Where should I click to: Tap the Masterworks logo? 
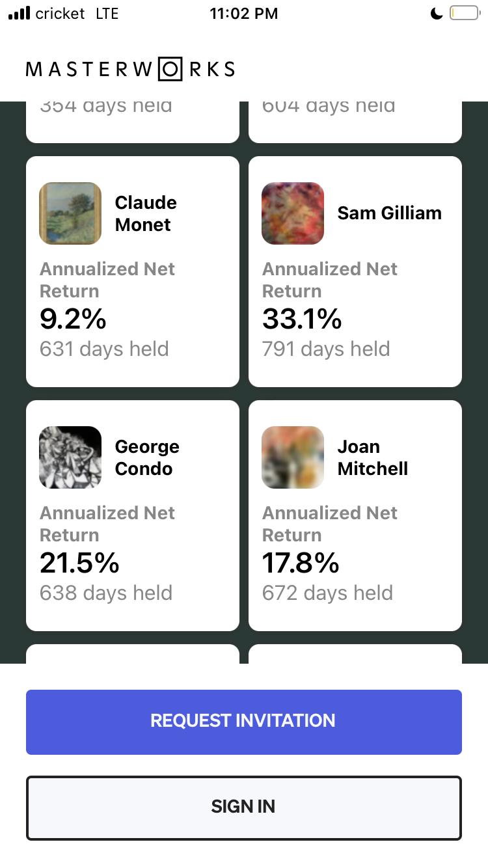[x=130, y=70]
